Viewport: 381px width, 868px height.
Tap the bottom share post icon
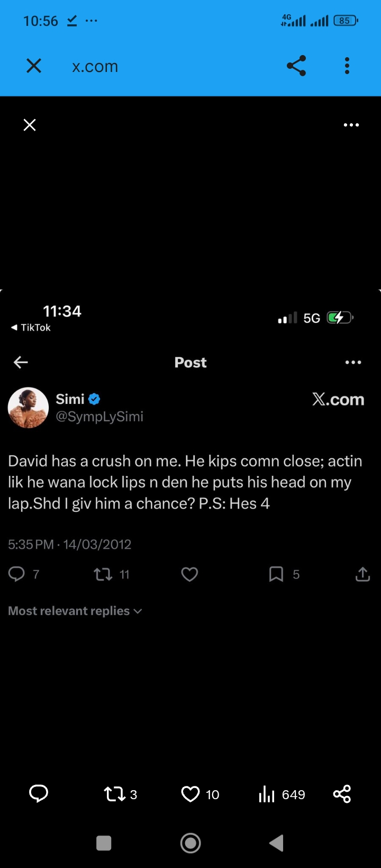click(342, 794)
